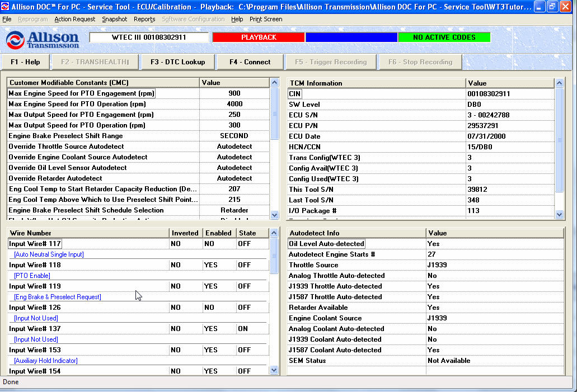Select the Throttle Source row
The height and width of the screenshot is (392, 577).
click(x=426, y=265)
